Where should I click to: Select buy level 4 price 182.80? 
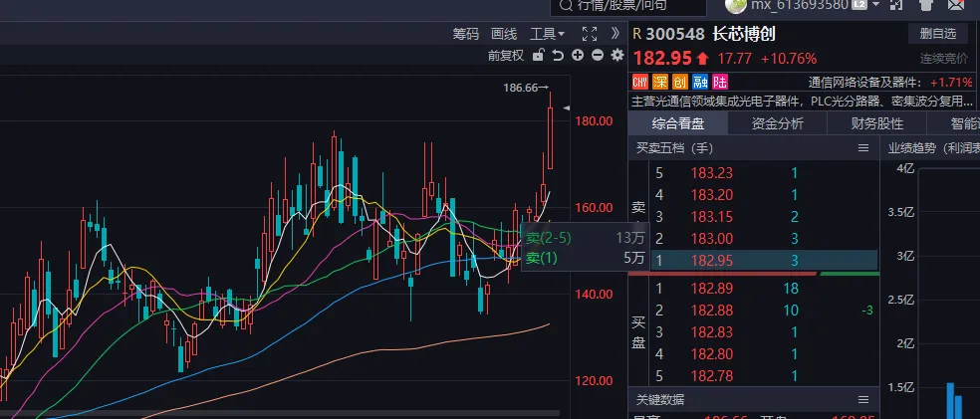[711, 354]
